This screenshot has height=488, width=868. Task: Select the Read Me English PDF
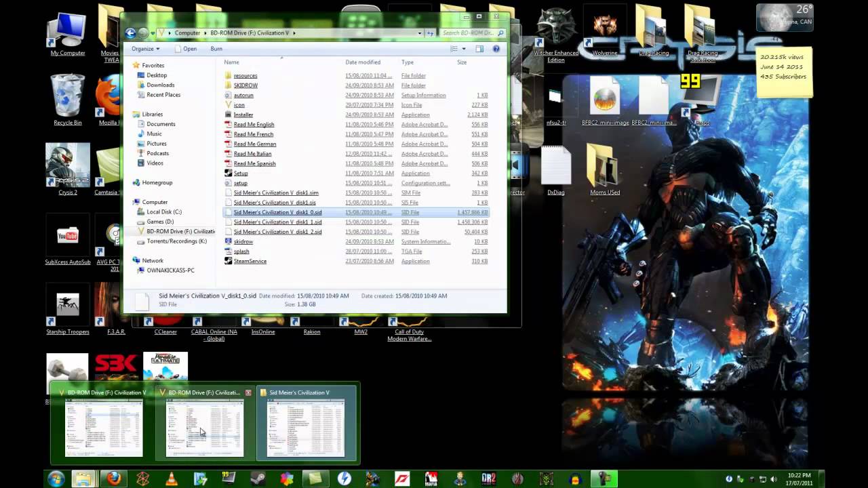[254, 125]
